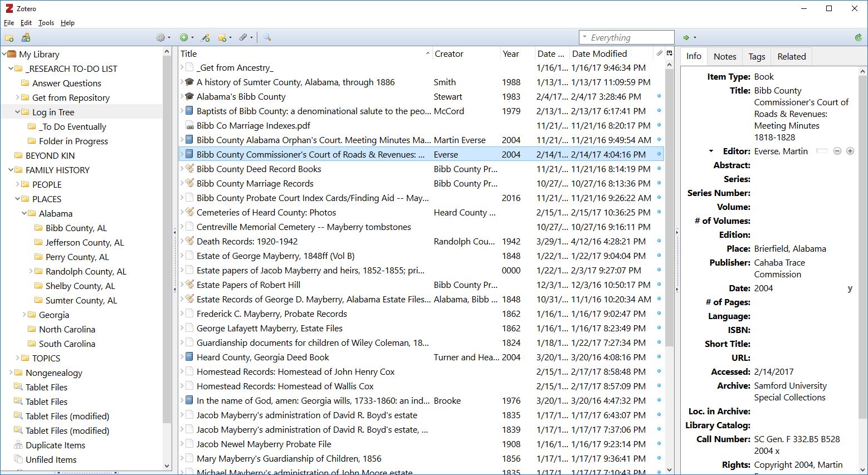Viewport: 868px width, 475px height.
Task: Expand the PEOPLE collection
Action: click(18, 184)
